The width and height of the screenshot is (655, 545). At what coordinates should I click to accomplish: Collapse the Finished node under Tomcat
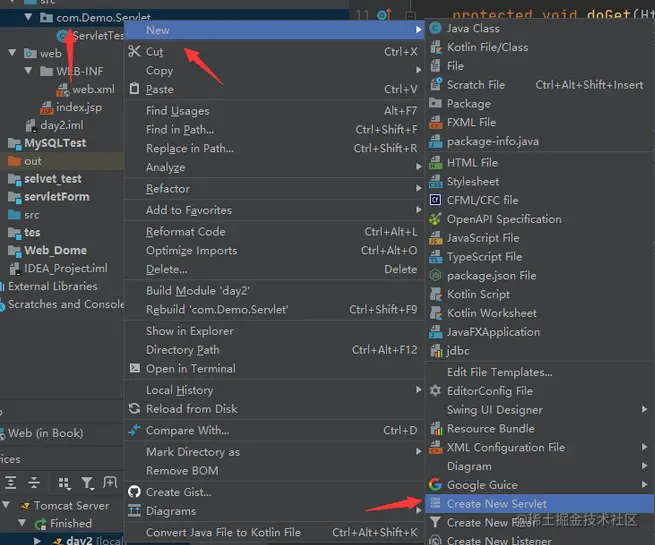point(22,523)
